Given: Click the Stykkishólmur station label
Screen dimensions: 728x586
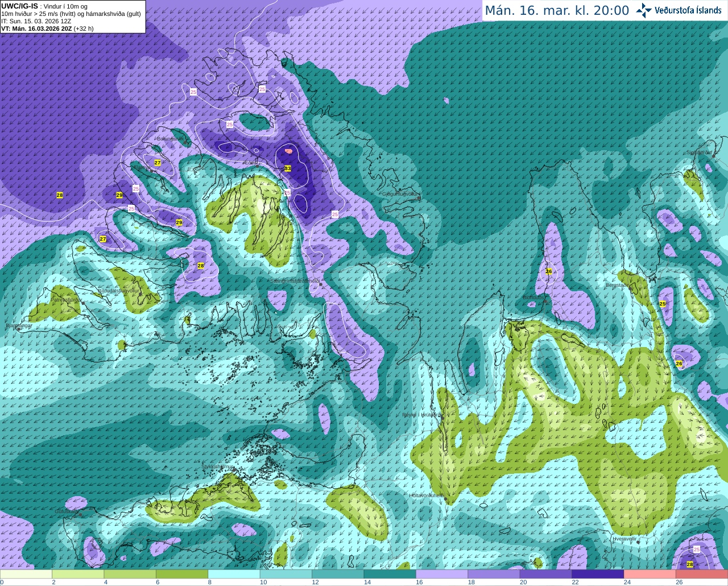Looking at the screenshot, I should [x=218, y=467].
